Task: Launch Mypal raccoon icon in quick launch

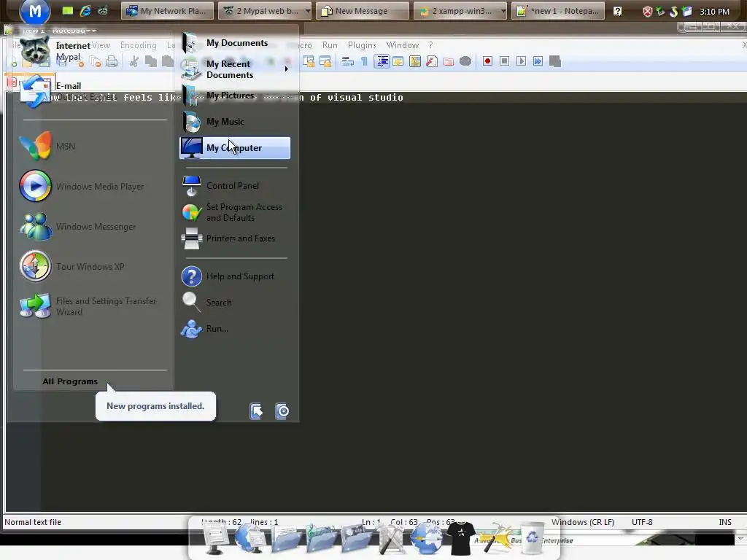Action: pyautogui.click(x=102, y=10)
